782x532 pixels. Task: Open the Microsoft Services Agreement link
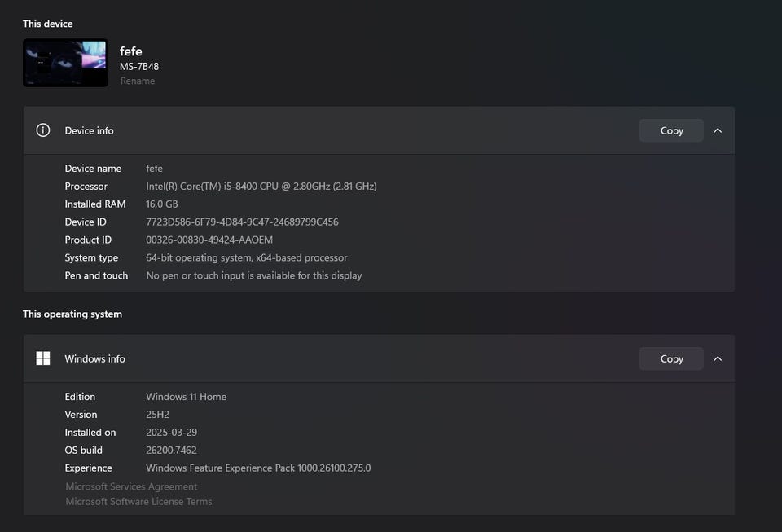click(131, 486)
